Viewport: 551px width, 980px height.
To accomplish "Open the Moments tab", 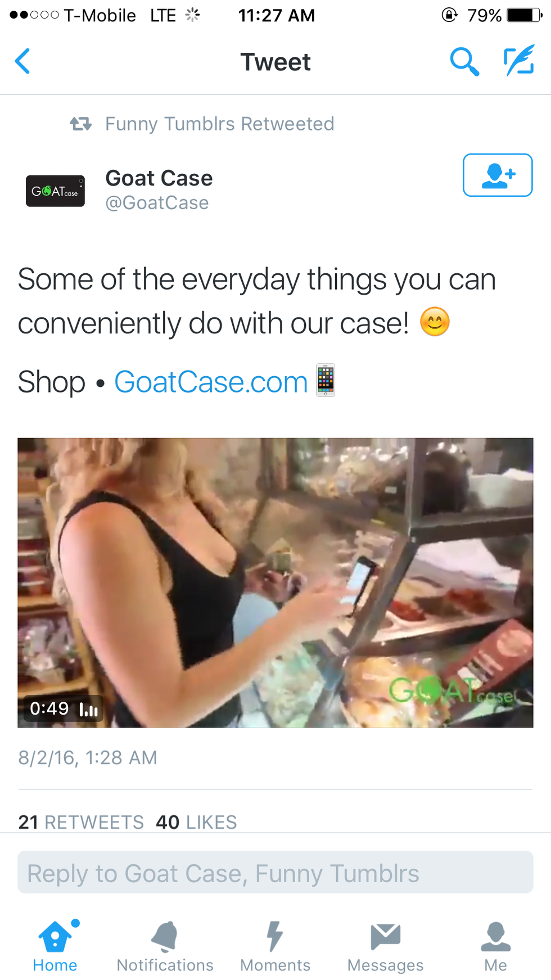I will (275, 946).
